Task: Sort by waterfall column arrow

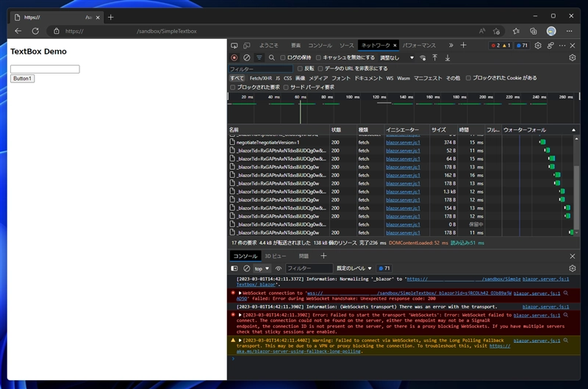Action: coord(573,130)
